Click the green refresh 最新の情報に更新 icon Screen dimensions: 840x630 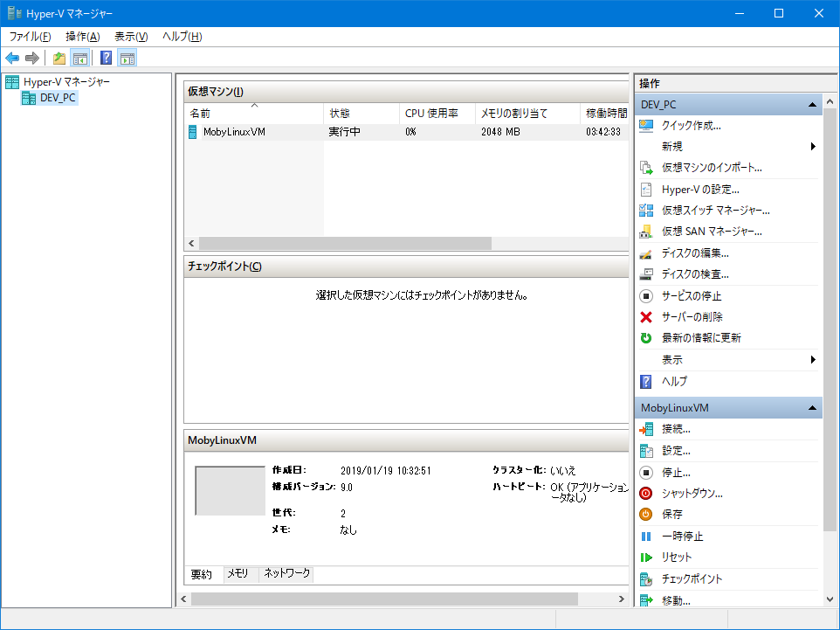[x=646, y=338]
